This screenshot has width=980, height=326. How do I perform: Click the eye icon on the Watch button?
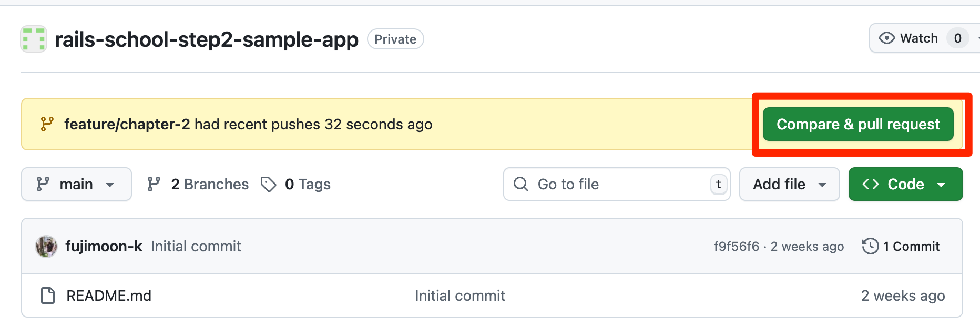[x=887, y=38]
